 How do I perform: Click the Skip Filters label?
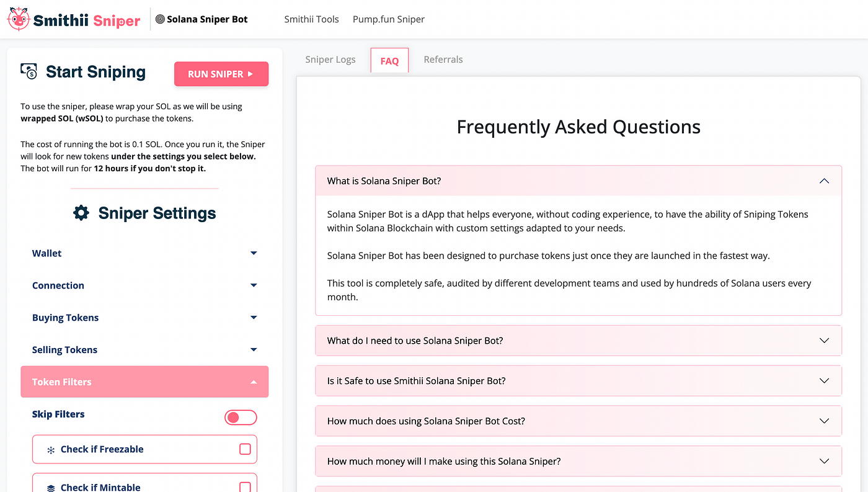pos(58,414)
